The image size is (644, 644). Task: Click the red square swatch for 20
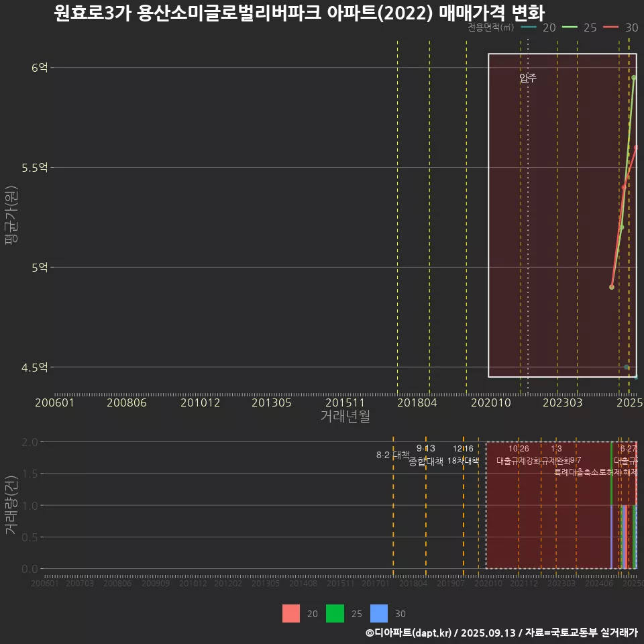click(x=290, y=613)
